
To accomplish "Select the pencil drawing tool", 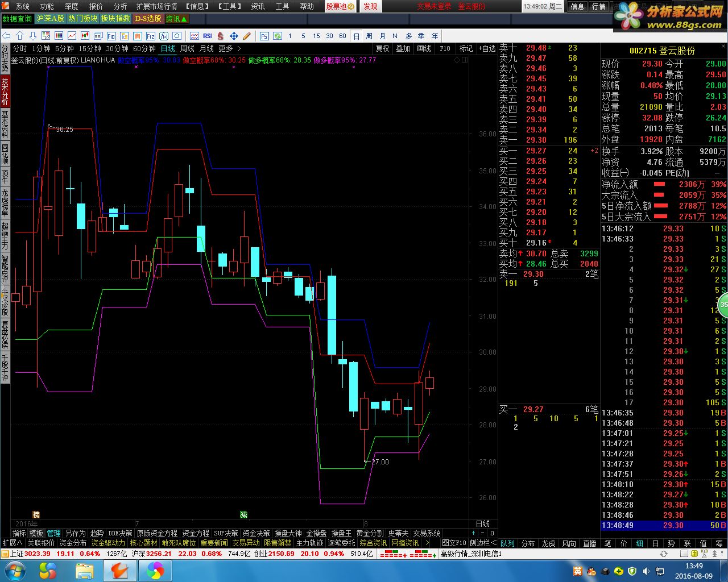I will (x=247, y=36).
